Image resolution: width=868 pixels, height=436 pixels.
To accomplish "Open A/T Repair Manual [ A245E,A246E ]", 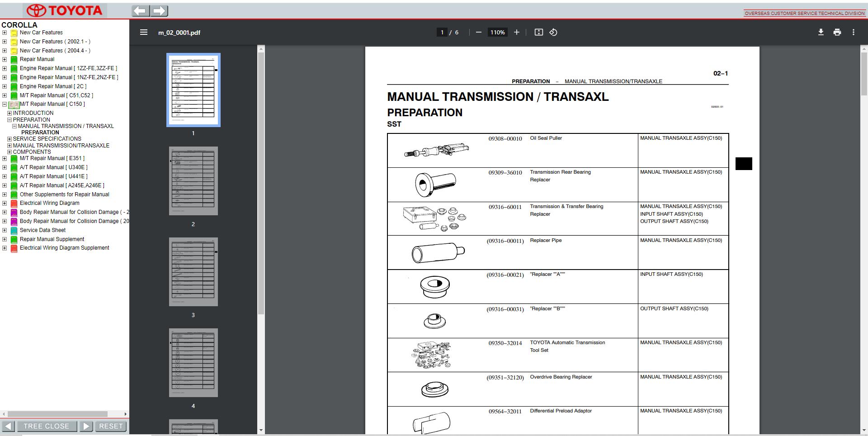I will coord(62,185).
